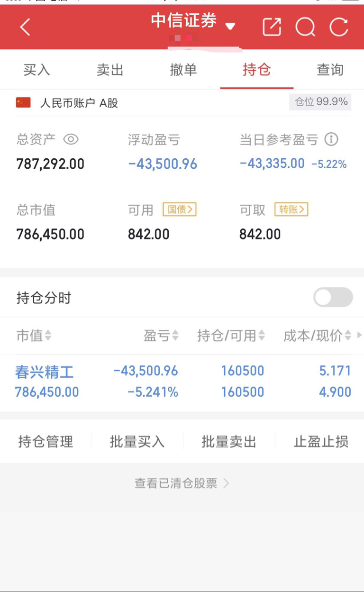Switch to the 买入 tab

pyautogui.click(x=36, y=70)
